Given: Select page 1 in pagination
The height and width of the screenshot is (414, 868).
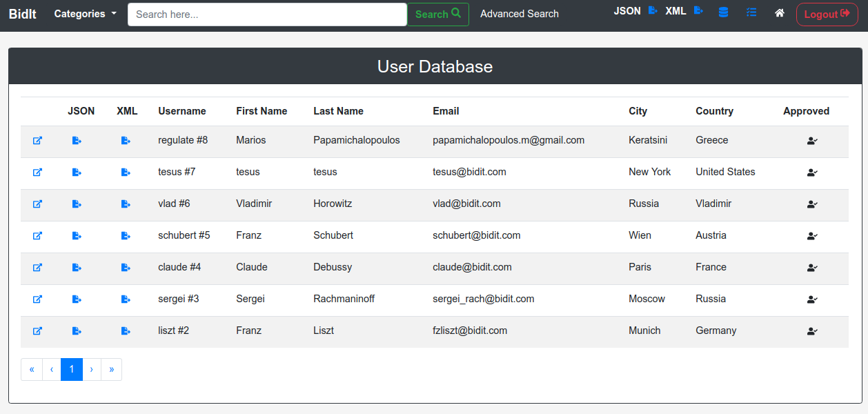Looking at the screenshot, I should pyautogui.click(x=72, y=369).
